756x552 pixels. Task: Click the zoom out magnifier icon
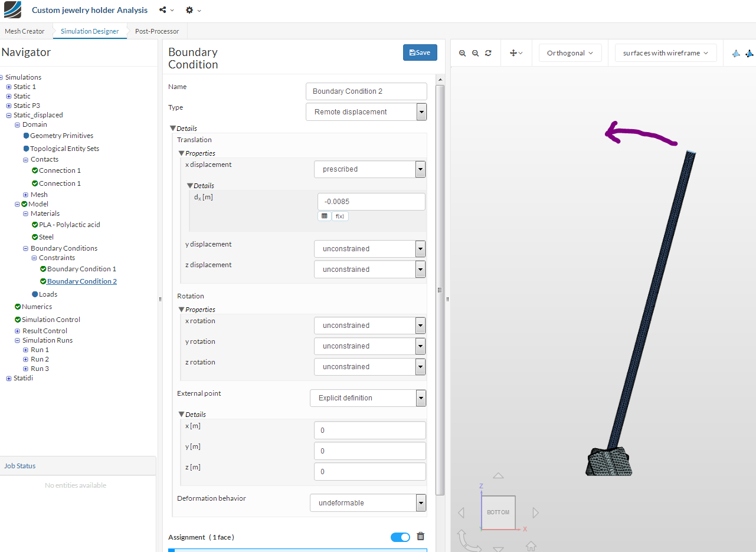[475, 52]
